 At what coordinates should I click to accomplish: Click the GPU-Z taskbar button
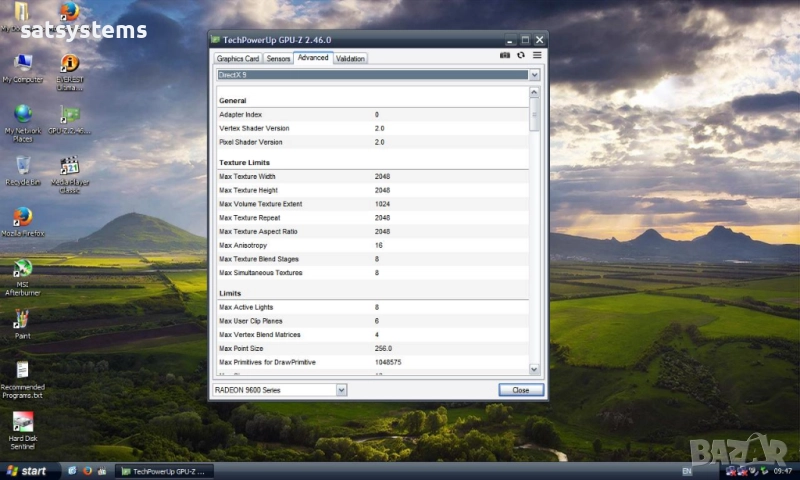163,470
